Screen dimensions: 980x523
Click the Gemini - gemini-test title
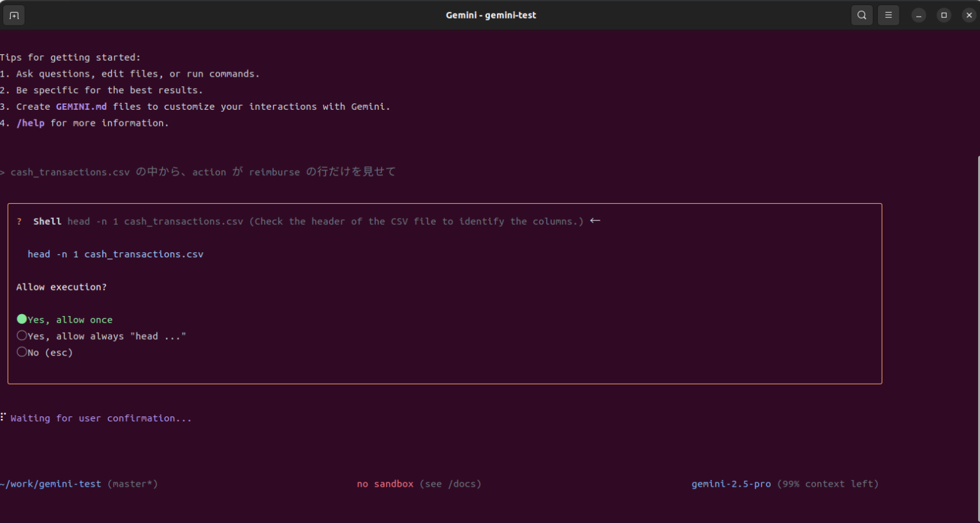[x=491, y=15]
